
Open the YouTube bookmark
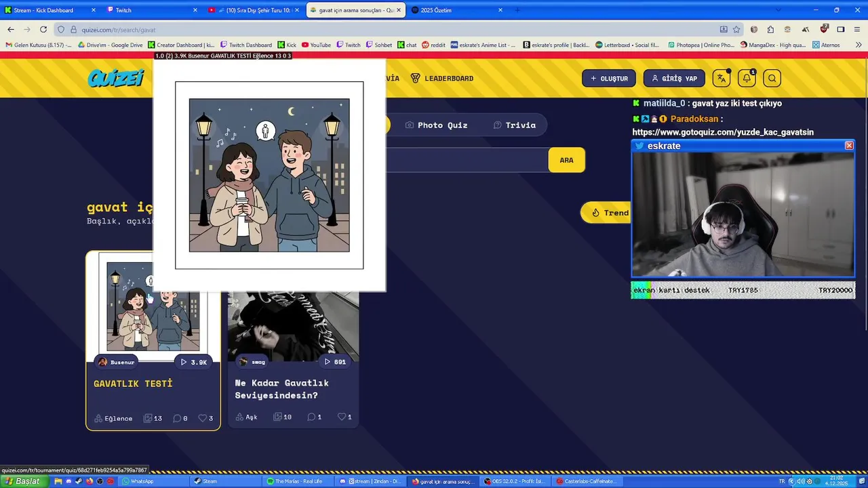[316, 45]
